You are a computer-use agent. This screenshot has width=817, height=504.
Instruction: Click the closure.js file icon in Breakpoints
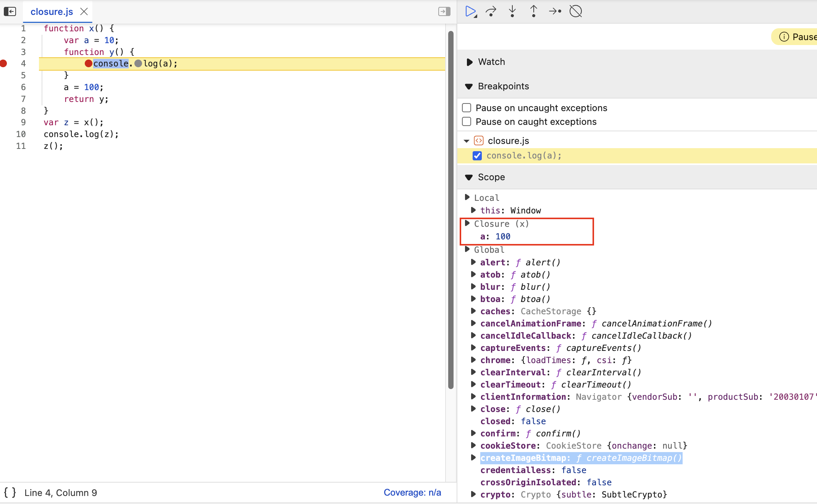[479, 141]
